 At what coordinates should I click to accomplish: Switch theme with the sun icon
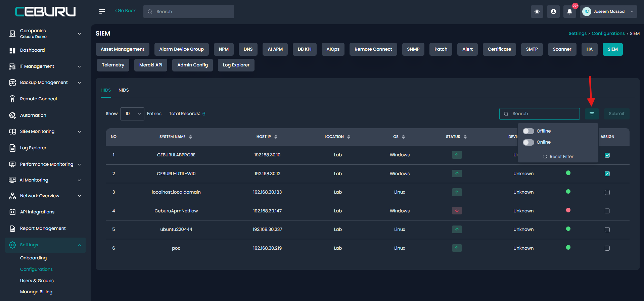[x=537, y=11]
